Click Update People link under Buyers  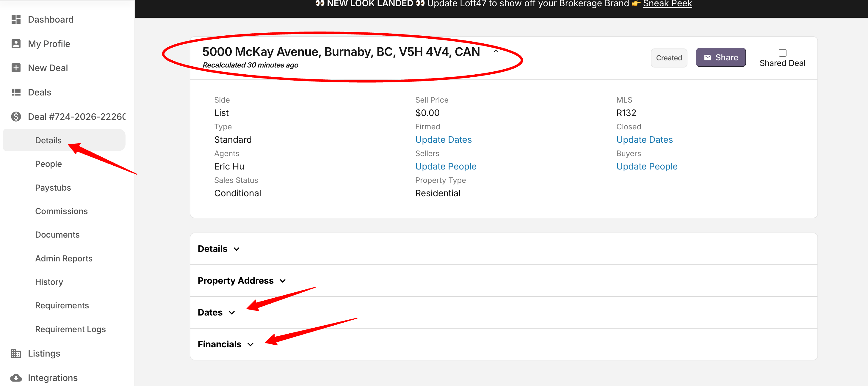[647, 167]
